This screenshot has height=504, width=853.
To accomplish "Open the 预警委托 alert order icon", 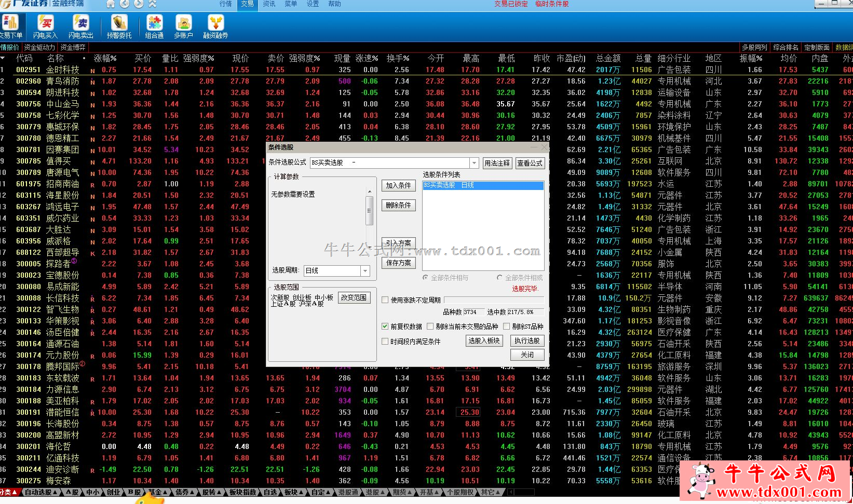I will (x=119, y=26).
